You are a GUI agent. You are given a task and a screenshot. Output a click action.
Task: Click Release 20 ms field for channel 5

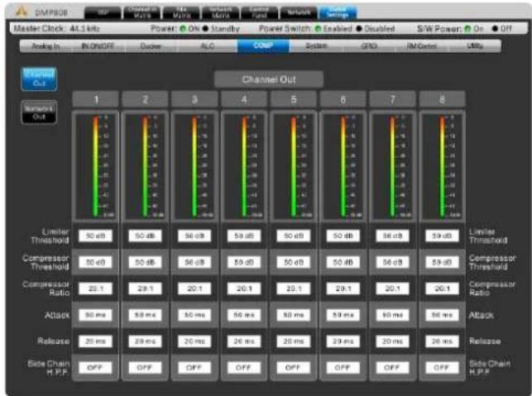[294, 341]
